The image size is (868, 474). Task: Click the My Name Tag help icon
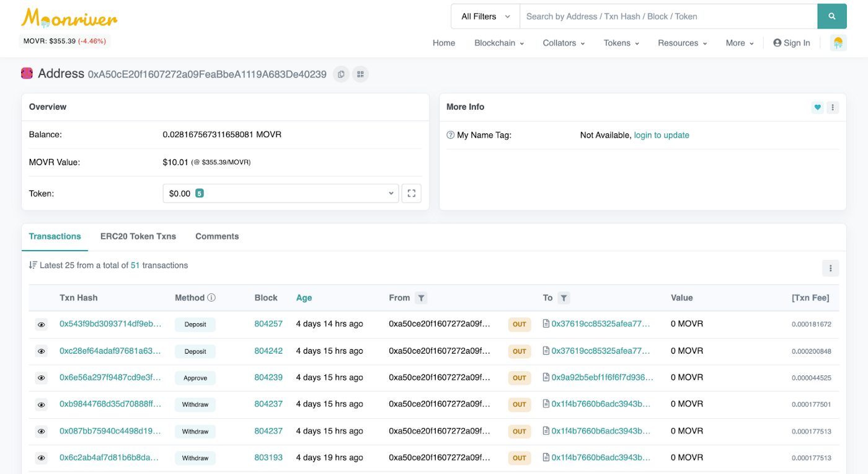[451, 135]
